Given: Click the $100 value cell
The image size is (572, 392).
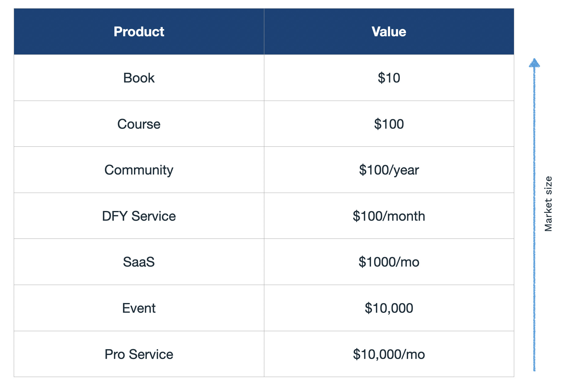Looking at the screenshot, I should tap(389, 124).
